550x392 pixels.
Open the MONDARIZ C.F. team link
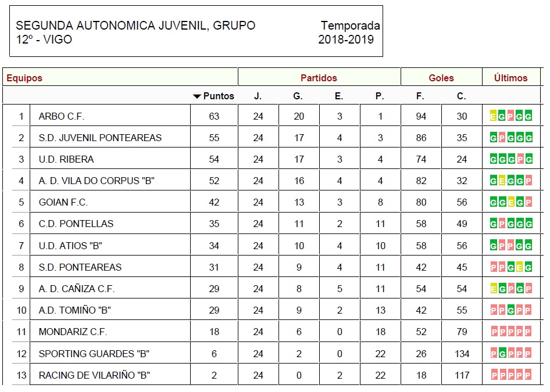[x=73, y=332]
